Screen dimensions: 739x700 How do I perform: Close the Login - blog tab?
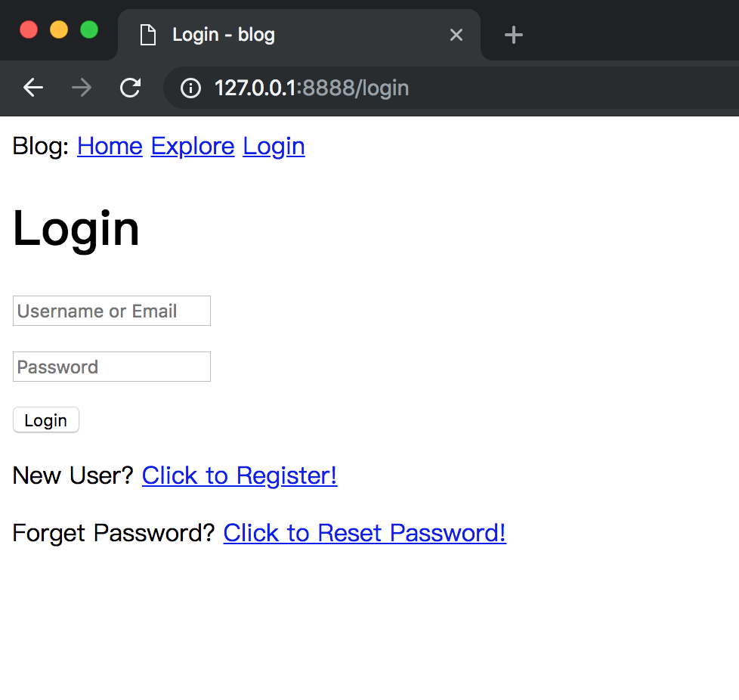[x=456, y=35]
